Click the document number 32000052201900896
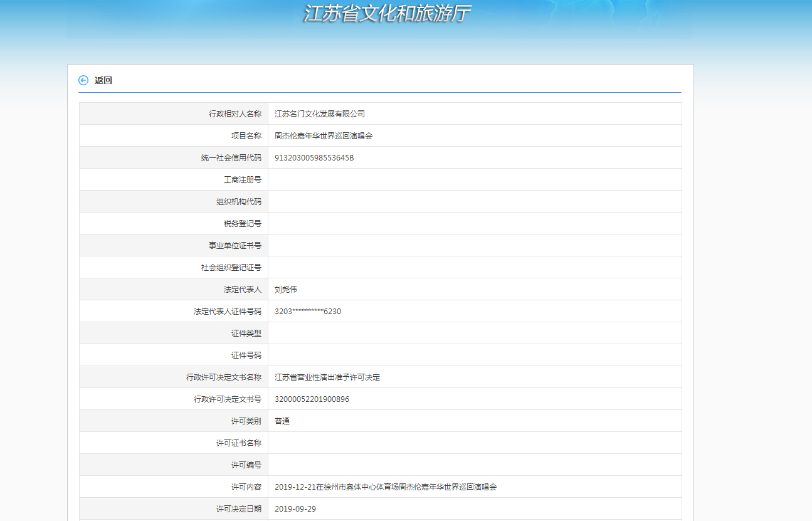 point(312,399)
